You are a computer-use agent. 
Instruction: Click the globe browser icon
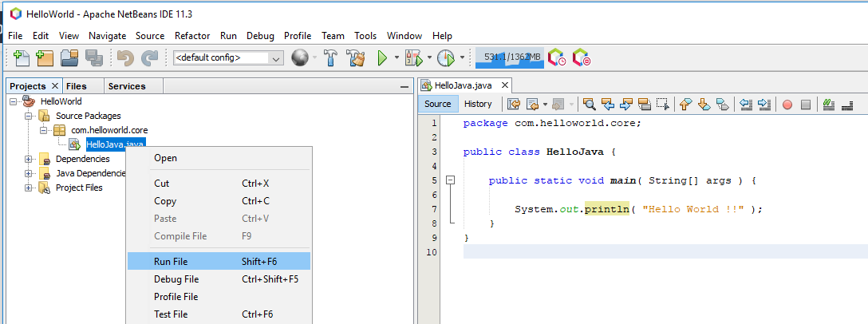click(299, 57)
